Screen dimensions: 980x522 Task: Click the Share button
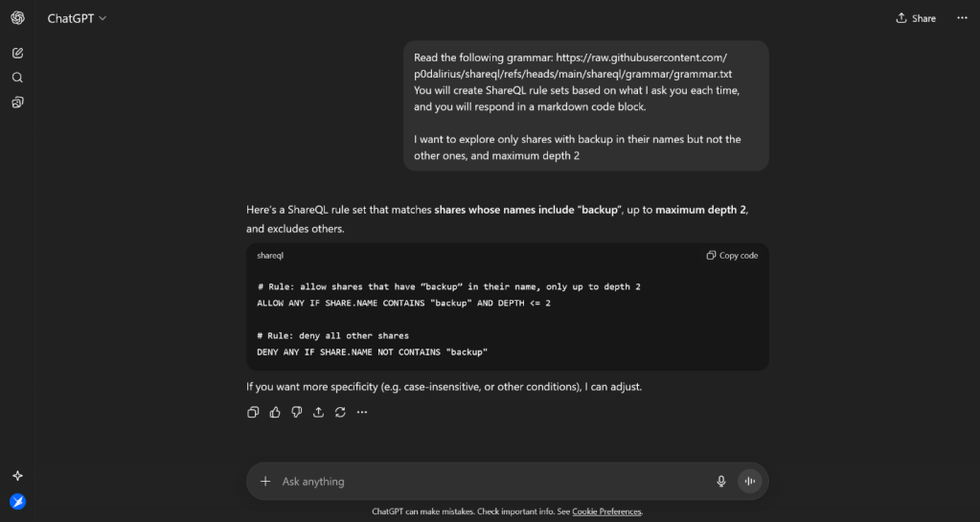[916, 18]
